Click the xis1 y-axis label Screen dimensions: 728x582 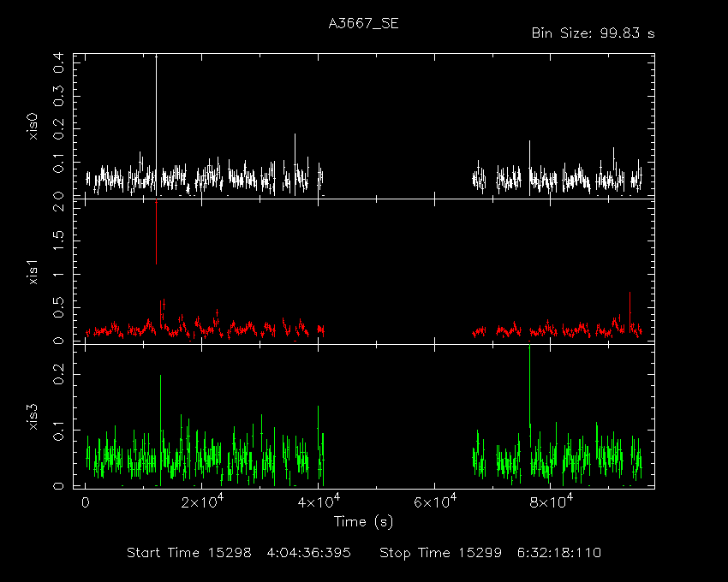33,271
